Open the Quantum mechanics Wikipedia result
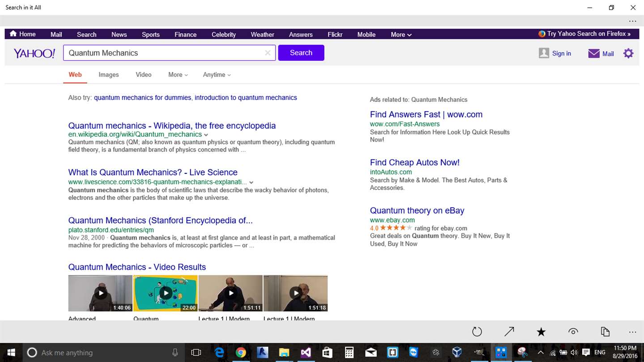The image size is (644, 362). pyautogui.click(x=172, y=126)
